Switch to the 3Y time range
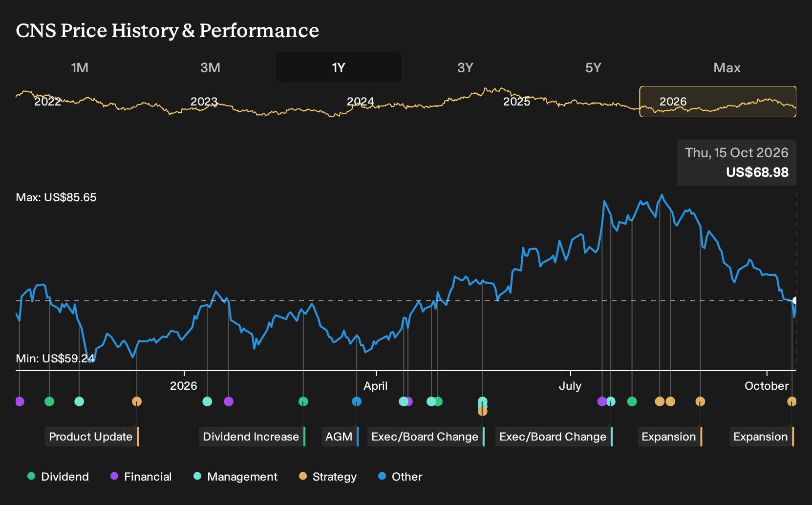This screenshot has height=505, width=812. pyautogui.click(x=465, y=67)
